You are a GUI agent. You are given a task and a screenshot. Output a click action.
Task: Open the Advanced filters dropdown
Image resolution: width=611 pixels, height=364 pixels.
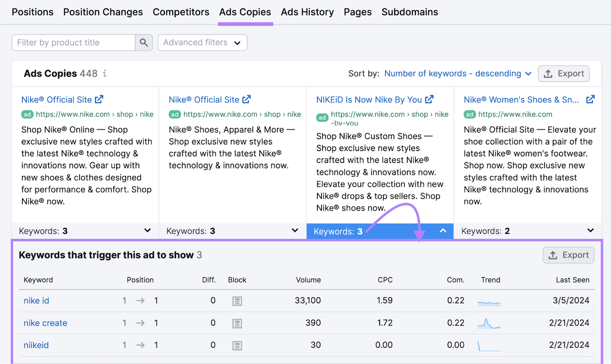coord(202,42)
